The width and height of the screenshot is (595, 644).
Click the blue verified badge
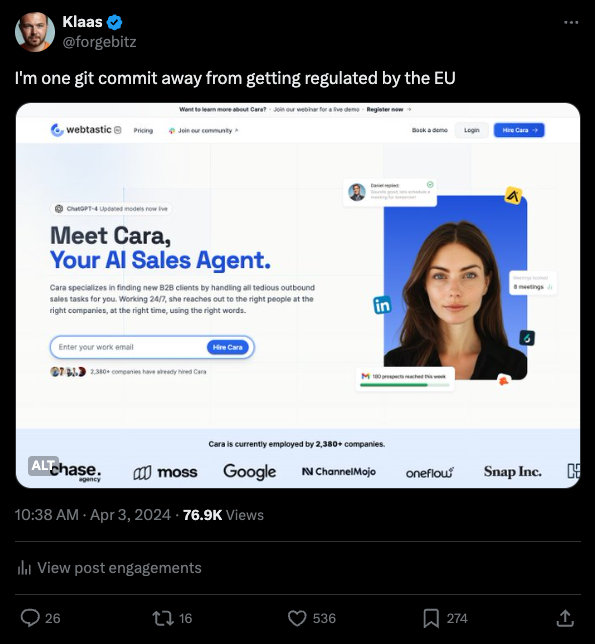pyautogui.click(x=114, y=22)
